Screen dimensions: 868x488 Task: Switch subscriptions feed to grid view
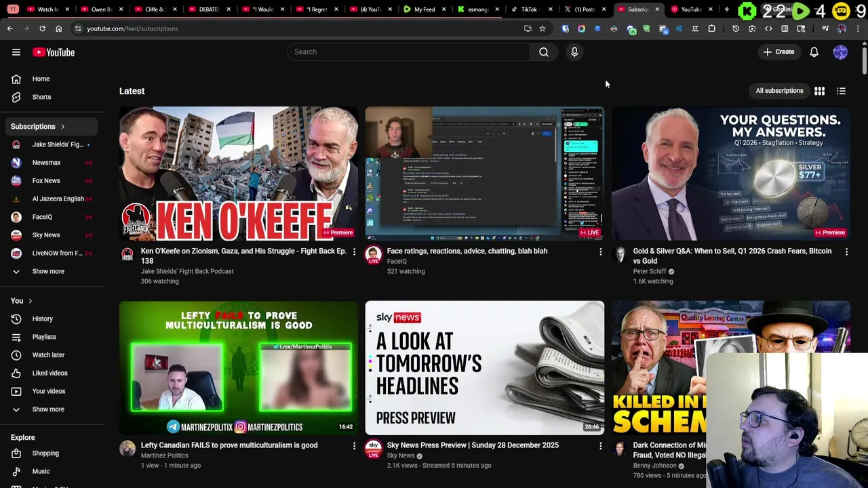[x=819, y=91]
